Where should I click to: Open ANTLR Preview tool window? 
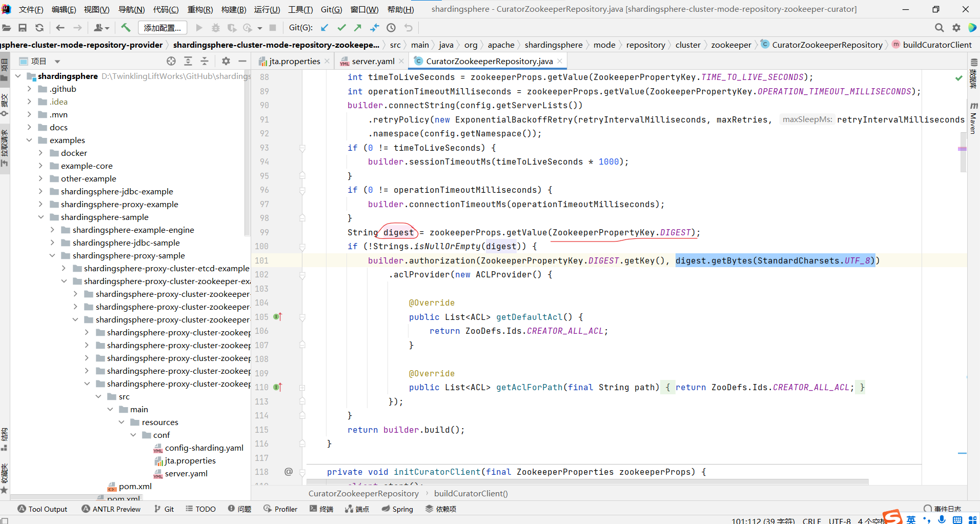[x=111, y=509]
